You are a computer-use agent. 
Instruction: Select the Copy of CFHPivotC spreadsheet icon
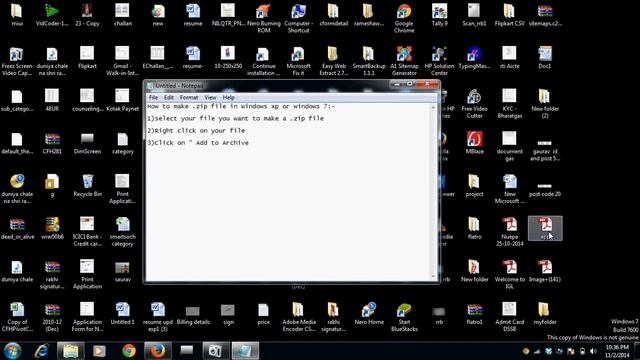(17, 317)
